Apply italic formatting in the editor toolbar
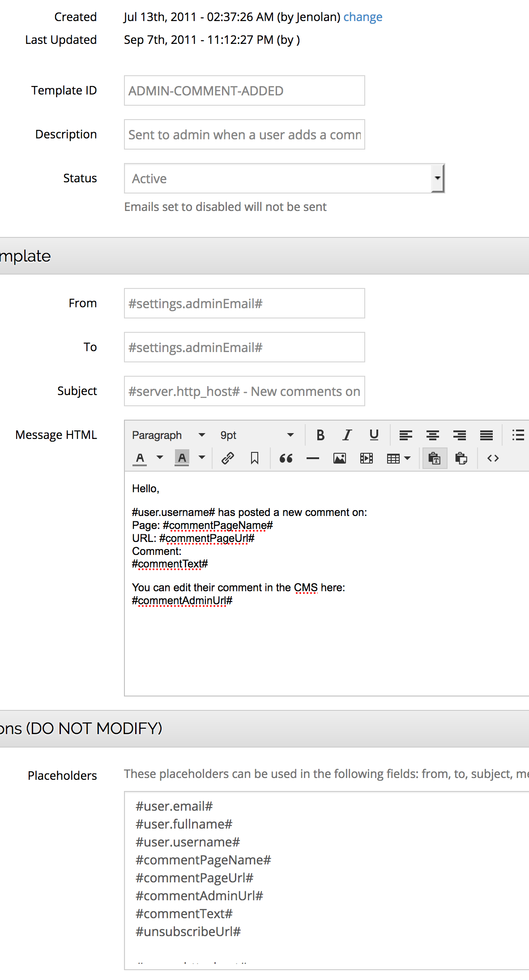 [347, 435]
